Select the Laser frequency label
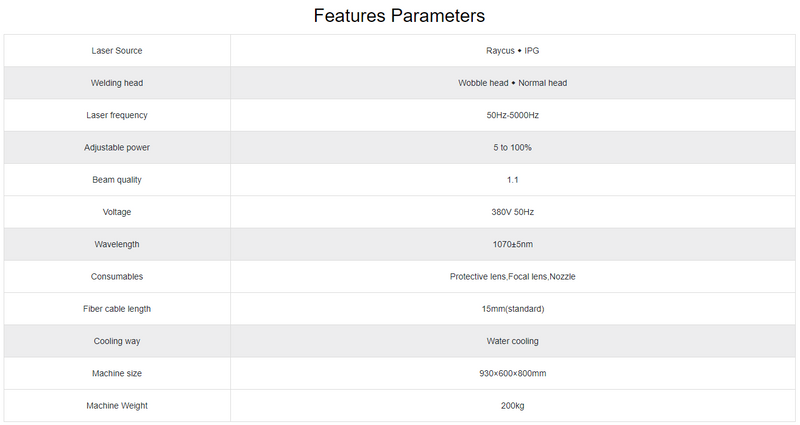The width and height of the screenshot is (800, 425). 117,115
